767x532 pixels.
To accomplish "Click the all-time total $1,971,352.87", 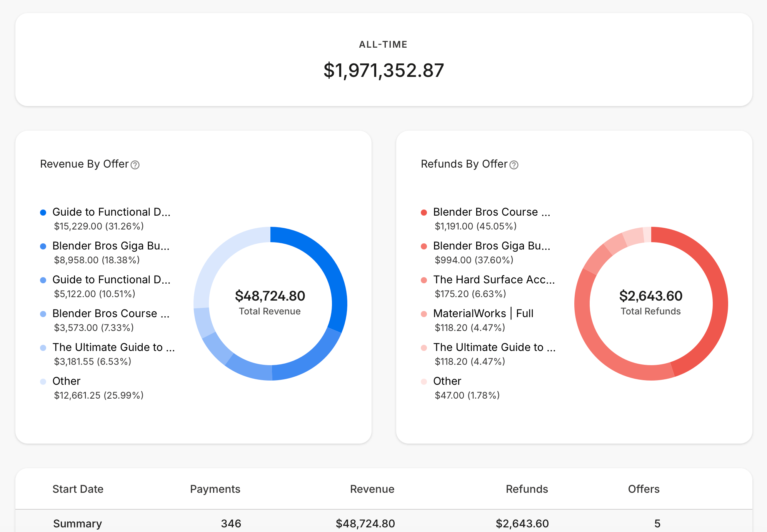I will tap(383, 70).
